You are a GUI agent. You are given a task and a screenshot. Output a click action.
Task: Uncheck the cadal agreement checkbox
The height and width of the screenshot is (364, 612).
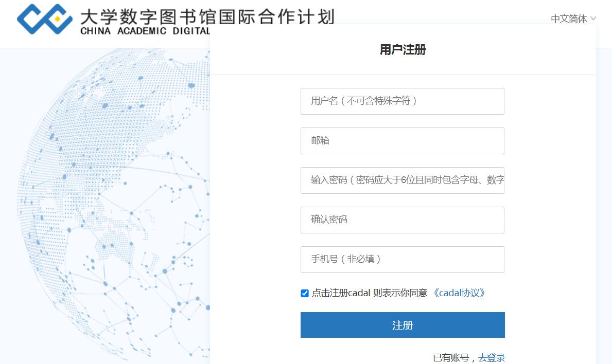point(305,294)
